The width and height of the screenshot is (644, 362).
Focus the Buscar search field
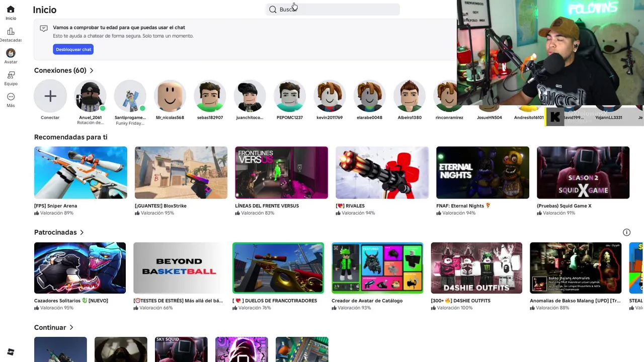(333, 10)
